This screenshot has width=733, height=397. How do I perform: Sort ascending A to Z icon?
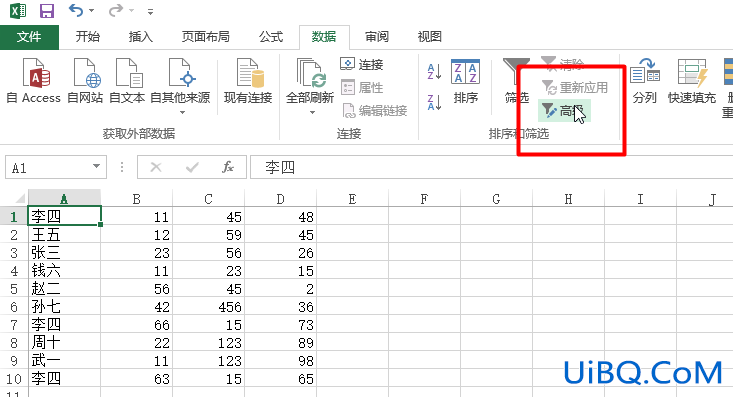click(x=434, y=72)
